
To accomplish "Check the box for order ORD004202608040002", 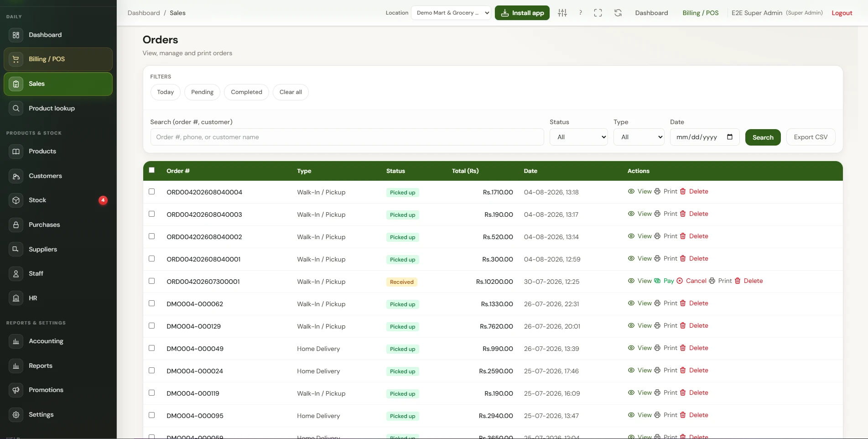I will tap(152, 236).
